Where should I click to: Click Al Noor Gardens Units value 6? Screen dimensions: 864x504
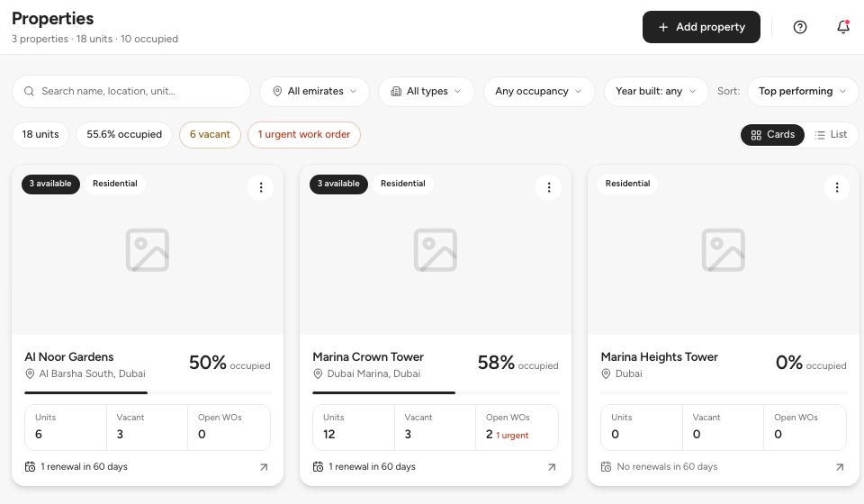click(39, 434)
